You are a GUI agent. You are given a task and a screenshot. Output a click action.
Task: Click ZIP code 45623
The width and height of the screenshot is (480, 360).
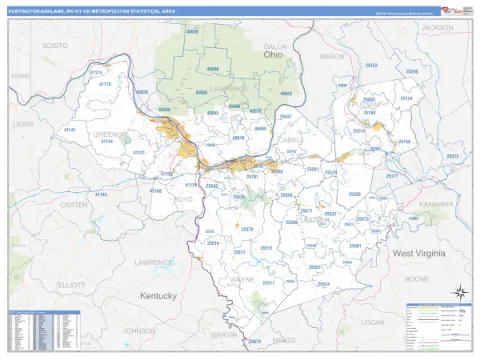pyautogui.click(x=286, y=93)
